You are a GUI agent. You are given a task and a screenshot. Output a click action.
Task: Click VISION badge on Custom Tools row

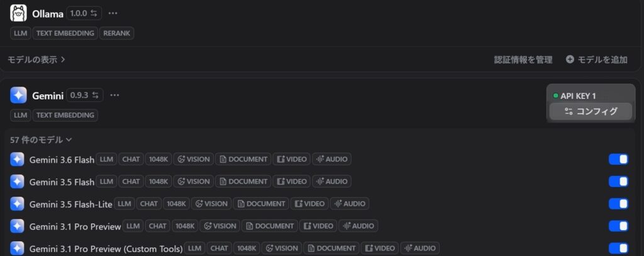(282, 248)
